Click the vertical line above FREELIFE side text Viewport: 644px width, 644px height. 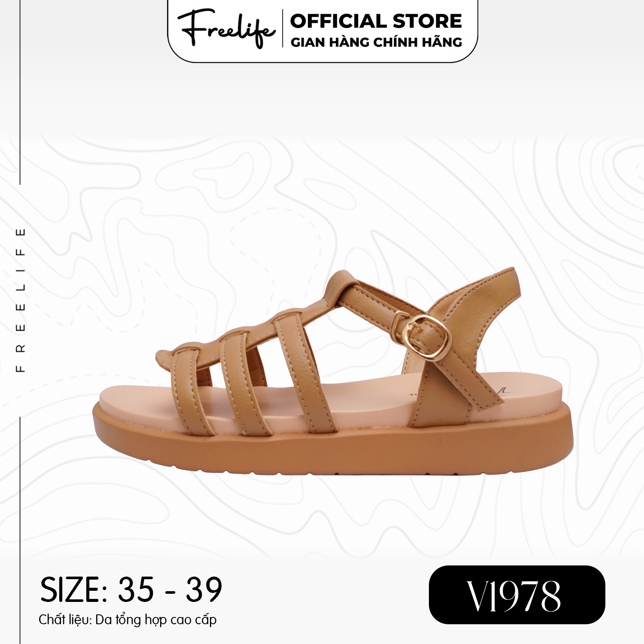click(20, 92)
